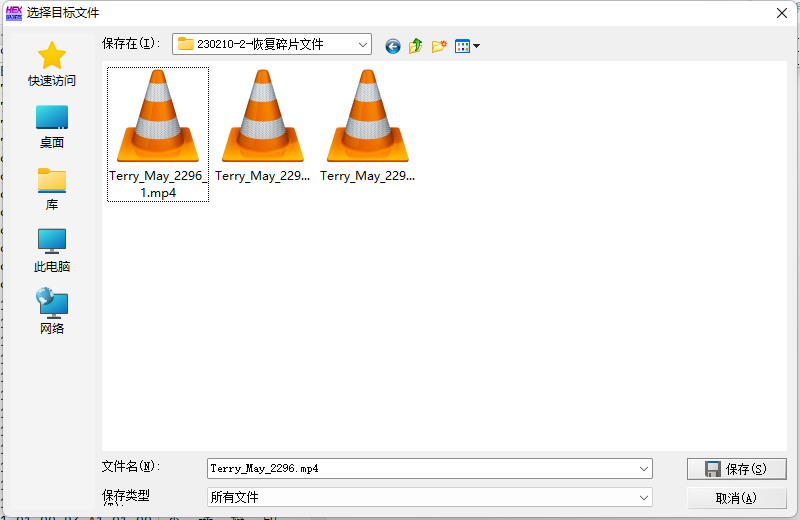
Task: Open 网络 in the sidebar
Action: click(52, 311)
